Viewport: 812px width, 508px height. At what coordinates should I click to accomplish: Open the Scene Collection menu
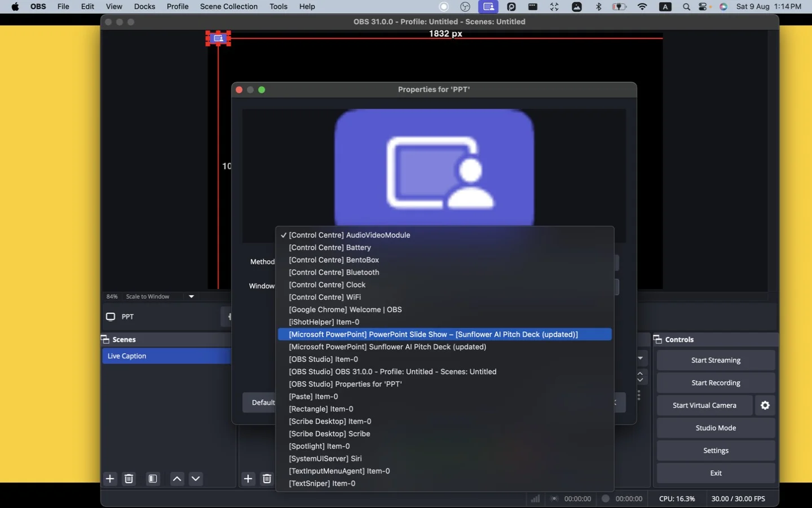click(228, 7)
